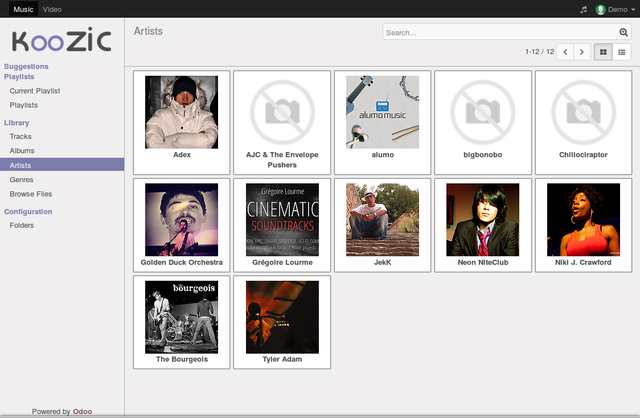The image size is (640, 418).
Task: Open the JekK artist photo
Action: point(382,220)
